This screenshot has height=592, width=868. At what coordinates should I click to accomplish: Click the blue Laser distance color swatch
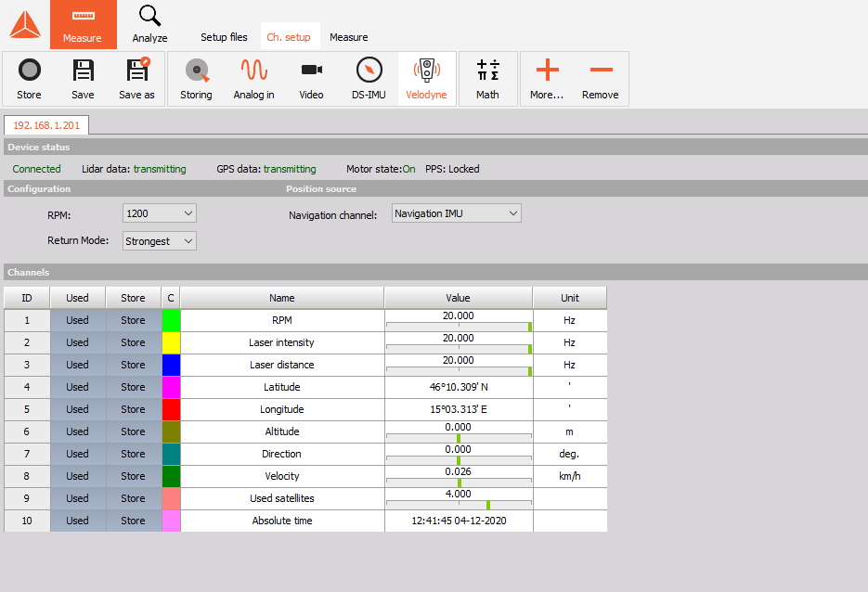(x=171, y=365)
